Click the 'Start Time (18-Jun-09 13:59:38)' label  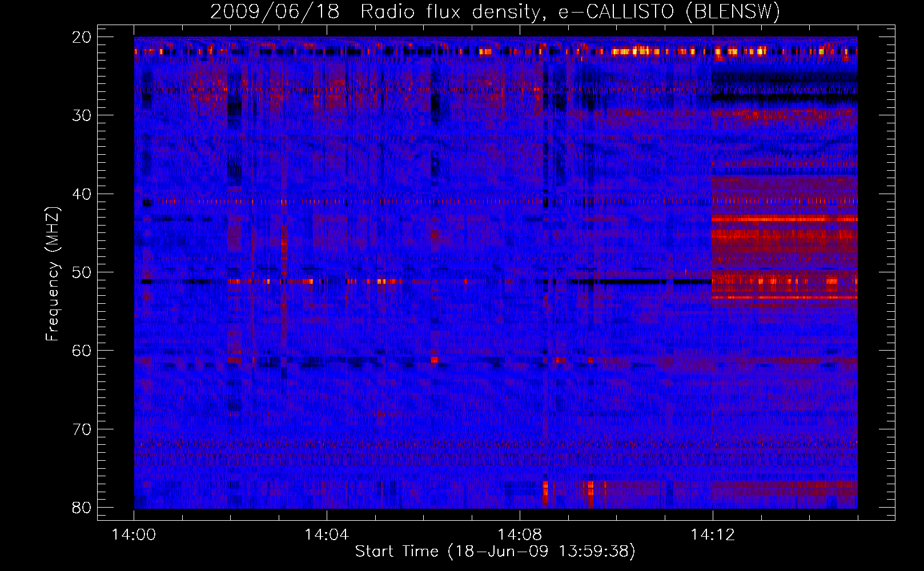pyautogui.click(x=495, y=552)
